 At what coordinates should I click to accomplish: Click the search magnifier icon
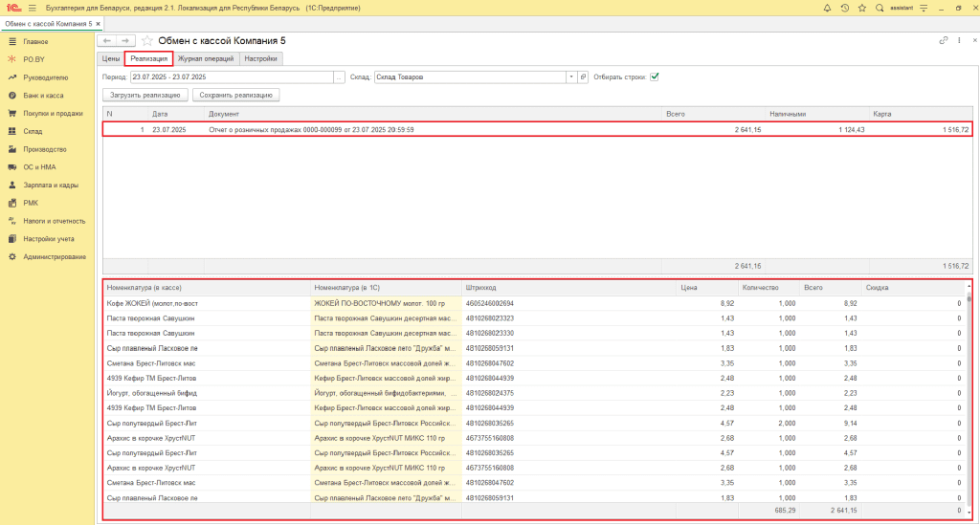coord(880,8)
